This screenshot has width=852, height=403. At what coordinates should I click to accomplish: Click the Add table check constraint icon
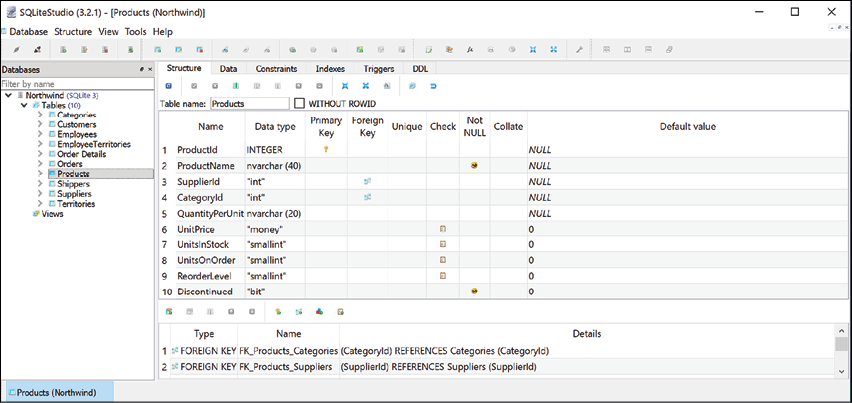(x=340, y=312)
